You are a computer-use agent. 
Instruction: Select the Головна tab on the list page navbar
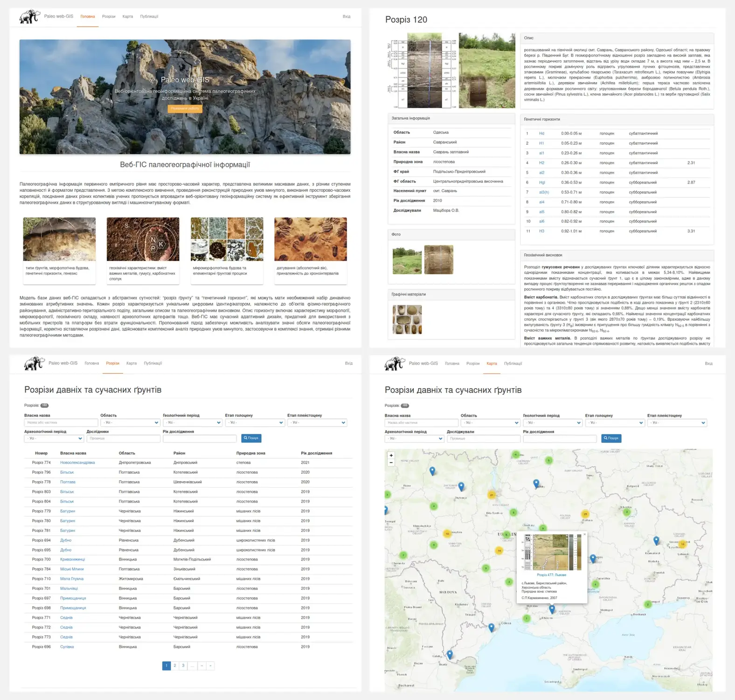tap(92, 364)
